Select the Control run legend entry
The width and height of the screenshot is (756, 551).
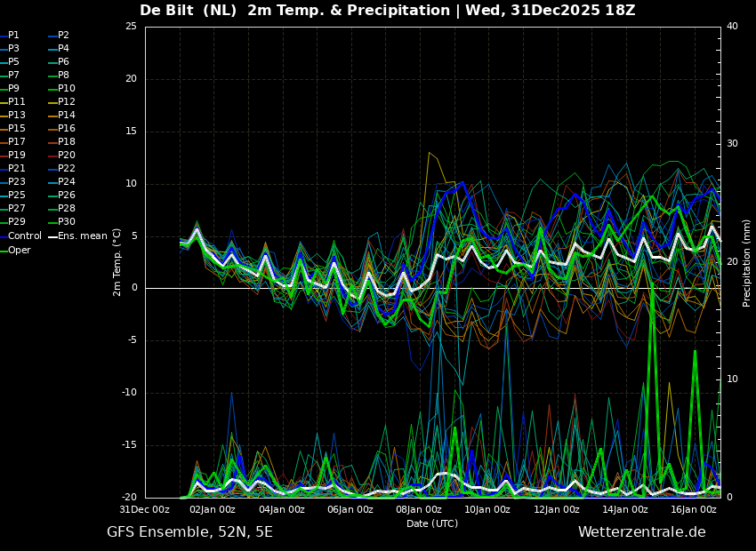point(20,236)
